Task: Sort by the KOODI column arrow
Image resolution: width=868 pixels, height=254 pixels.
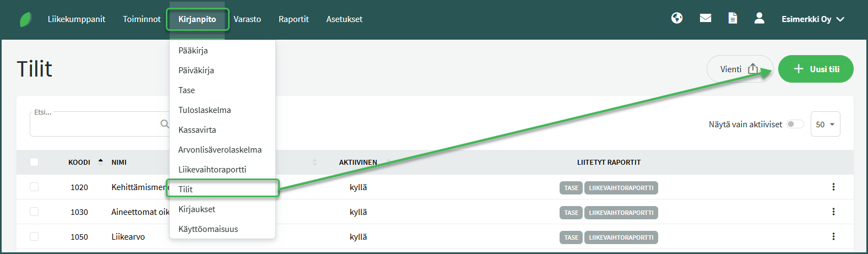Action: tap(100, 161)
